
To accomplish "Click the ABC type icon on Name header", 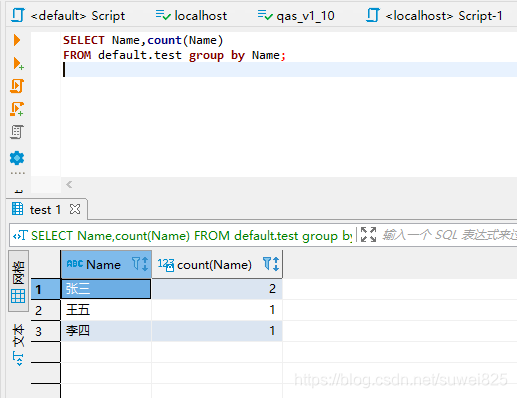I will (x=75, y=264).
